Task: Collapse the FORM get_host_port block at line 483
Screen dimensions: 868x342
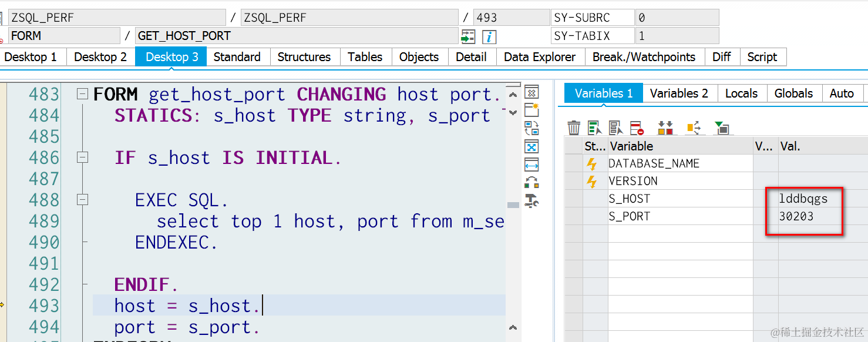Action: tap(83, 94)
